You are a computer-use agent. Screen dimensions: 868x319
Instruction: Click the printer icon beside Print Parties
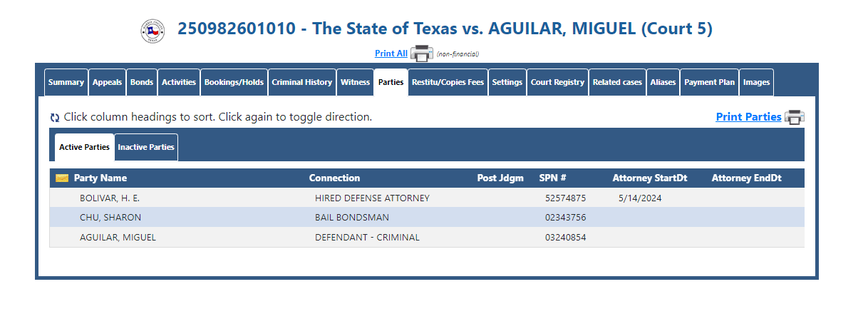pyautogui.click(x=795, y=117)
